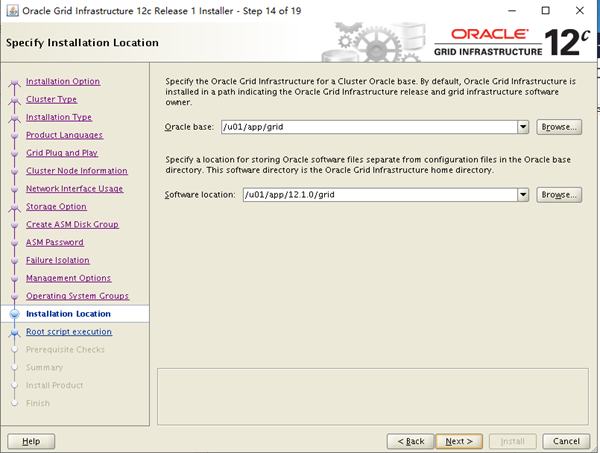Click the Root script execution step node icon
This screenshot has width=600, height=453.
tap(15, 332)
